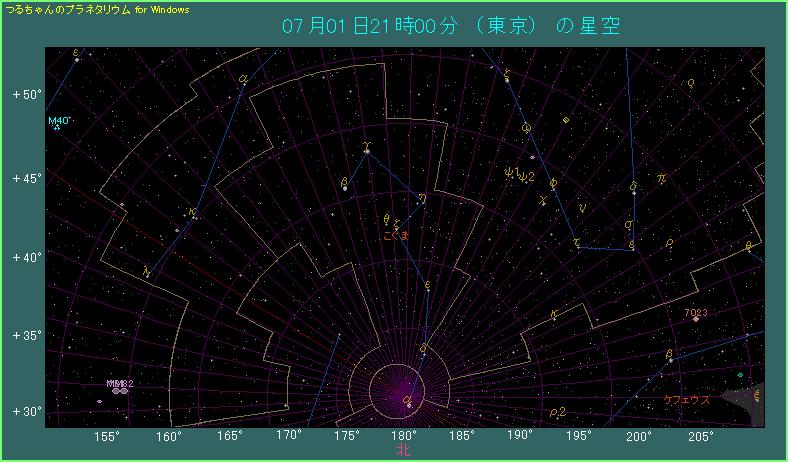
Task: Select the ケフェウス constellation label
Action: (686, 399)
